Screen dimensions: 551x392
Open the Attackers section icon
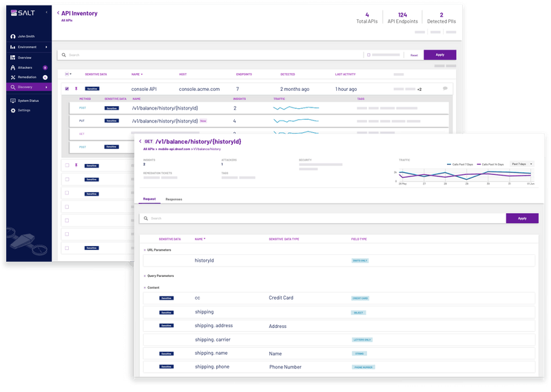[12, 68]
